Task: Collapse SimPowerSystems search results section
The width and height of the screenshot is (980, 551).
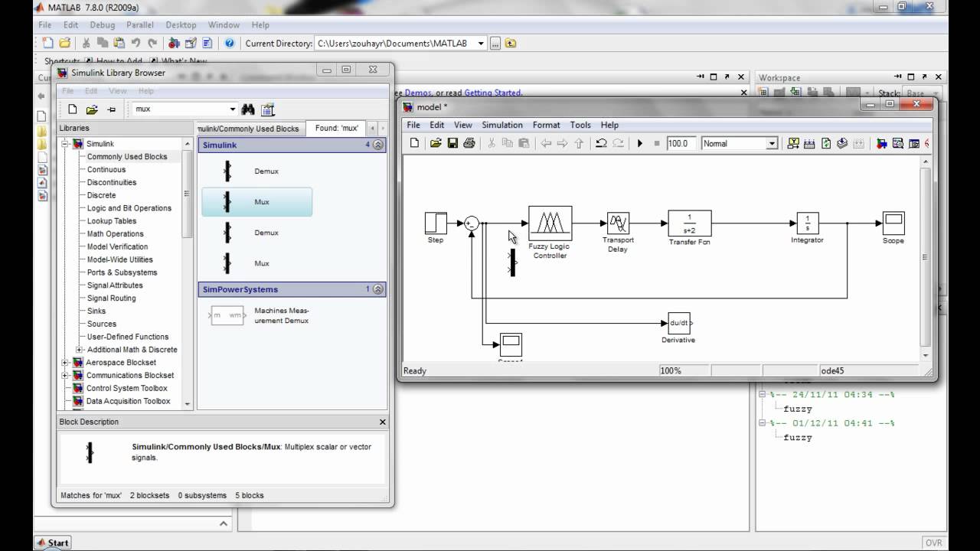Action: [x=377, y=289]
